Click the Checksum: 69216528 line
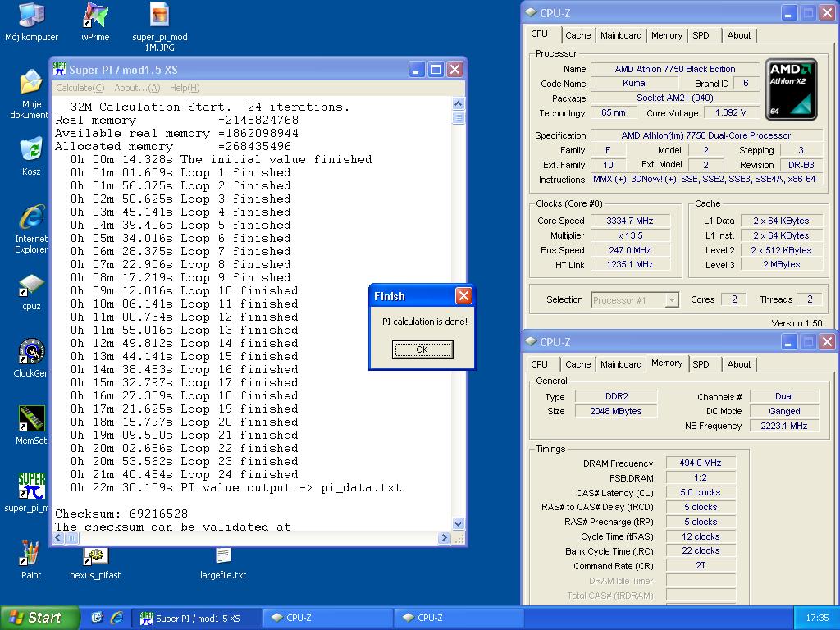The height and width of the screenshot is (630, 840). pos(121,514)
